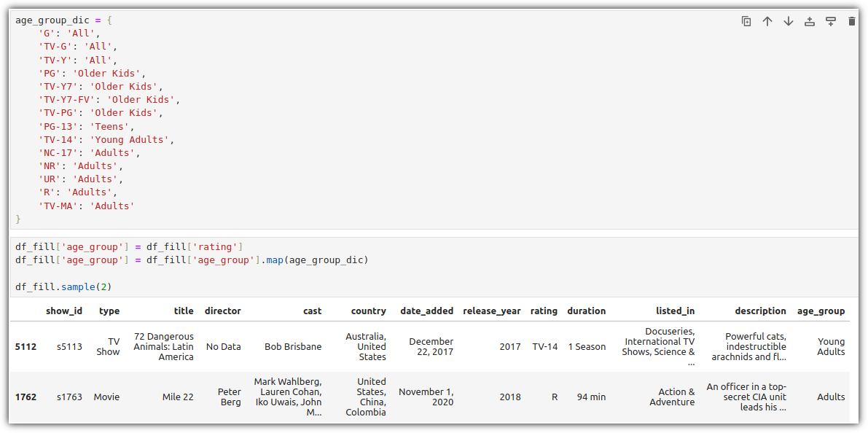Image resolution: width=868 pixels, height=433 pixels.
Task: Click the 'type' column header
Action: click(109, 311)
